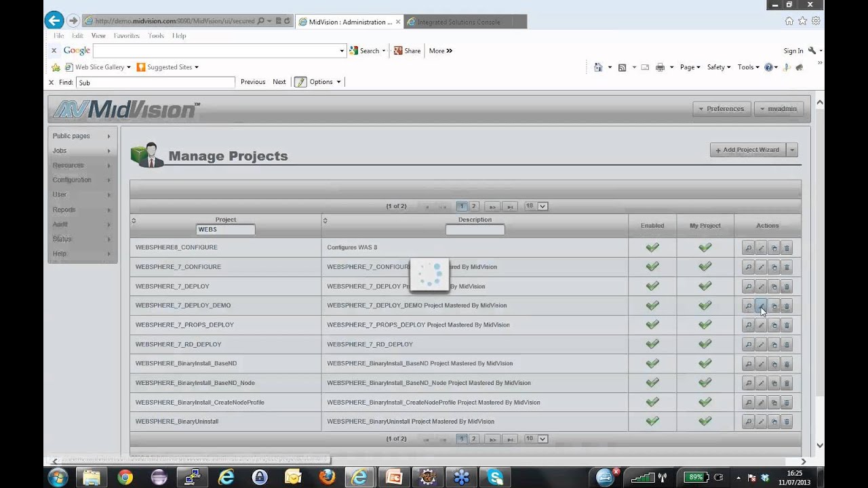Screen dimensions: 868x488
Task: Open rows-per-page dropdown above the table
Action: (536, 206)
